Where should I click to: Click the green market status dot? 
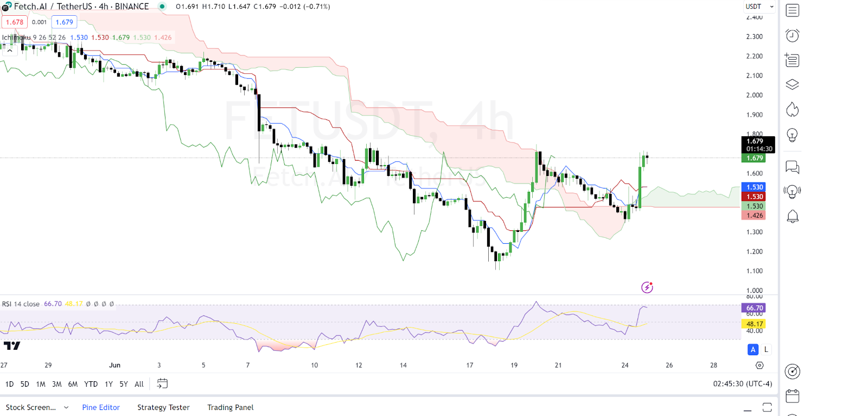162,7
